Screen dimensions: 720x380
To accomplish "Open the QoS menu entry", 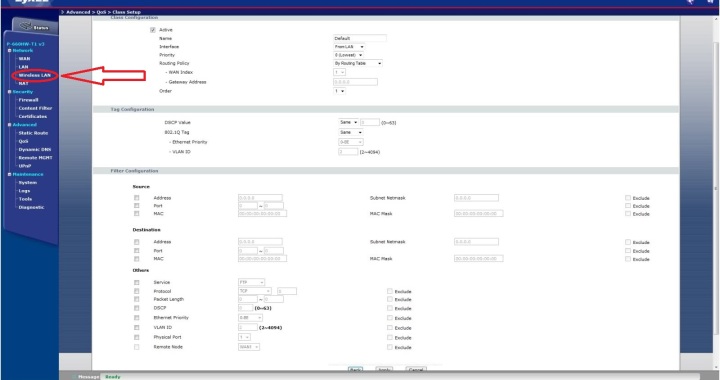I will pos(23,141).
